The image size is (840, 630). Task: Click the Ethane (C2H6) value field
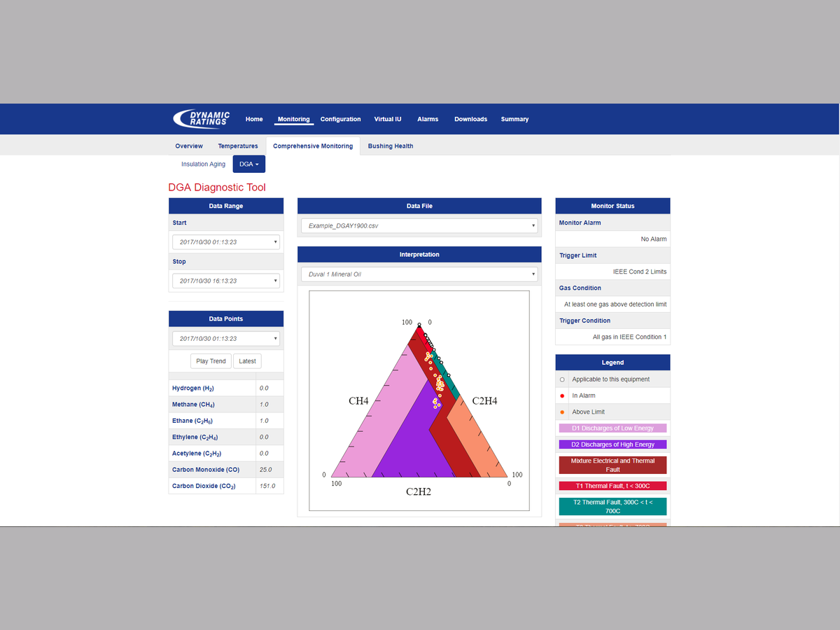coord(269,421)
